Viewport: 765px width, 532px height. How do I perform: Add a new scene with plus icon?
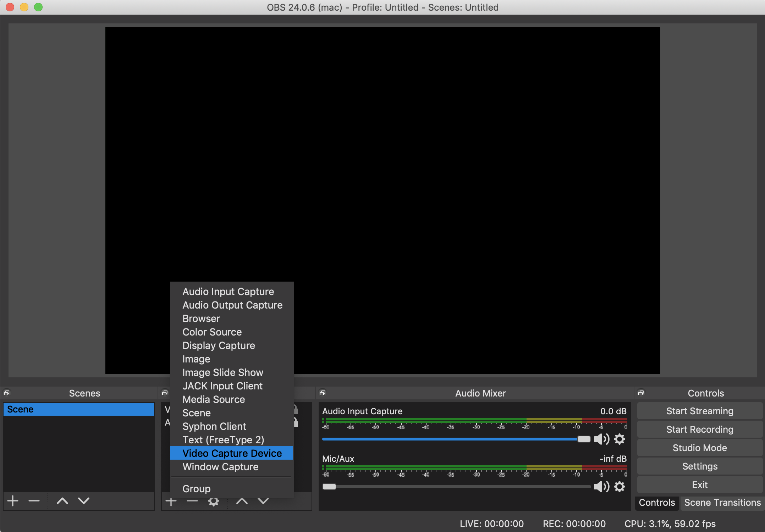(x=13, y=501)
